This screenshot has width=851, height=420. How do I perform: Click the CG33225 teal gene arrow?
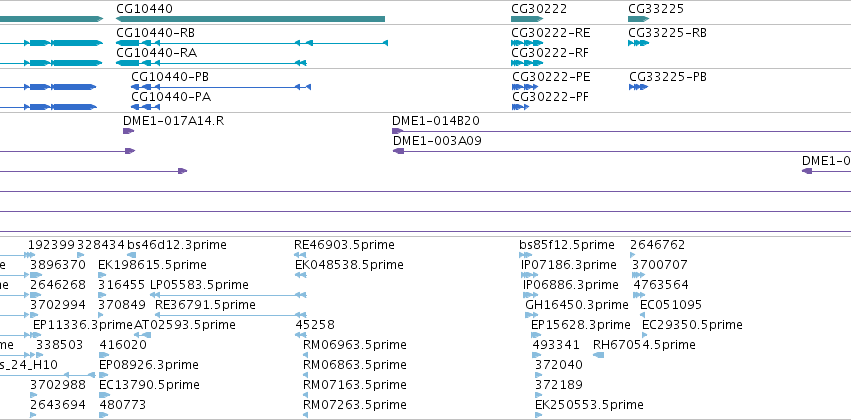tap(639, 19)
